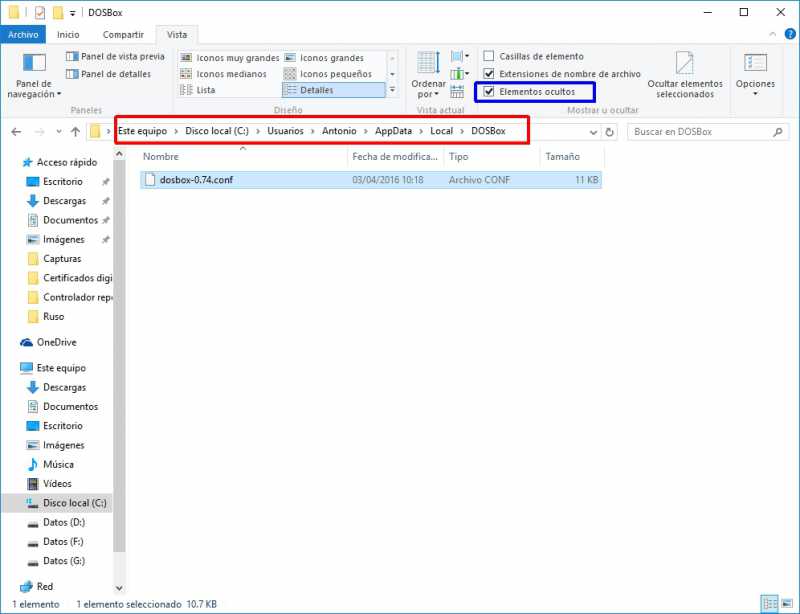Sort files by Nombre column
This screenshot has height=614, width=800.
(x=243, y=157)
